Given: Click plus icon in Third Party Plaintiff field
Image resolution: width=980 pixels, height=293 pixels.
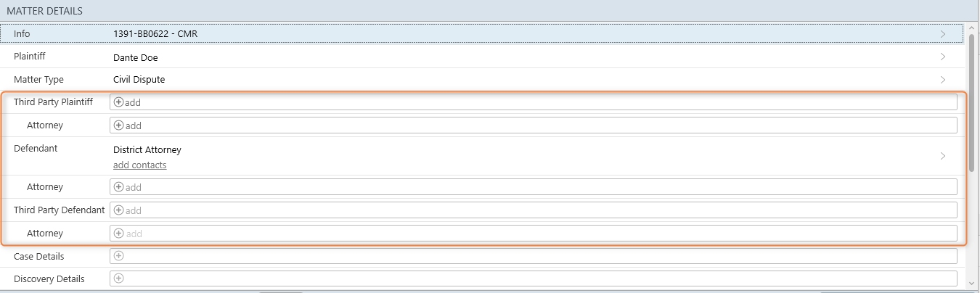Looking at the screenshot, I should [119, 102].
